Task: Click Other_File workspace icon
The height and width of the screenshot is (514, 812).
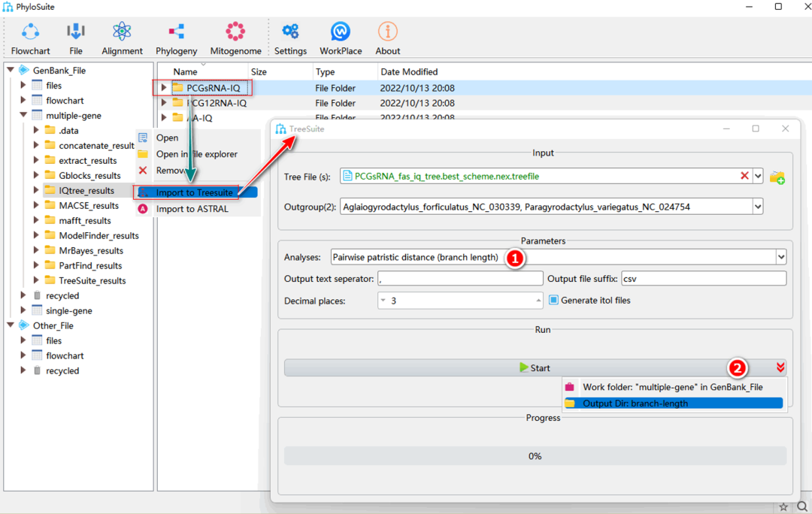Action: coord(24,325)
